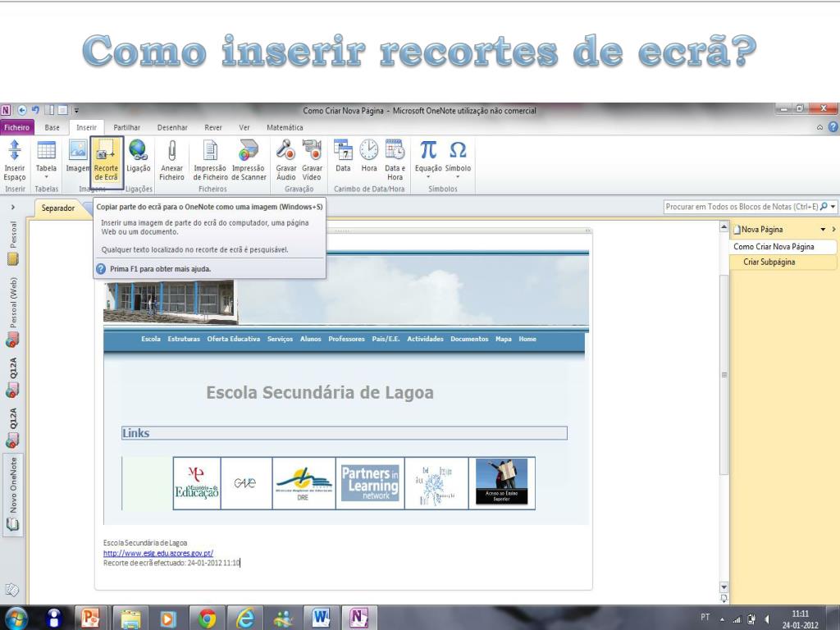Click the Prima F1 para obter mais ajuda text

[160, 269]
